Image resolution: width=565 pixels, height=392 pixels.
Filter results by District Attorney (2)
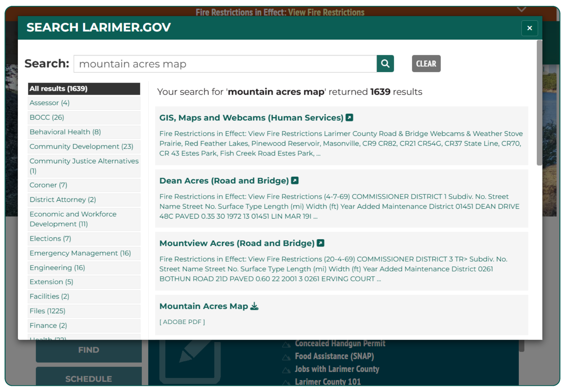point(84,200)
